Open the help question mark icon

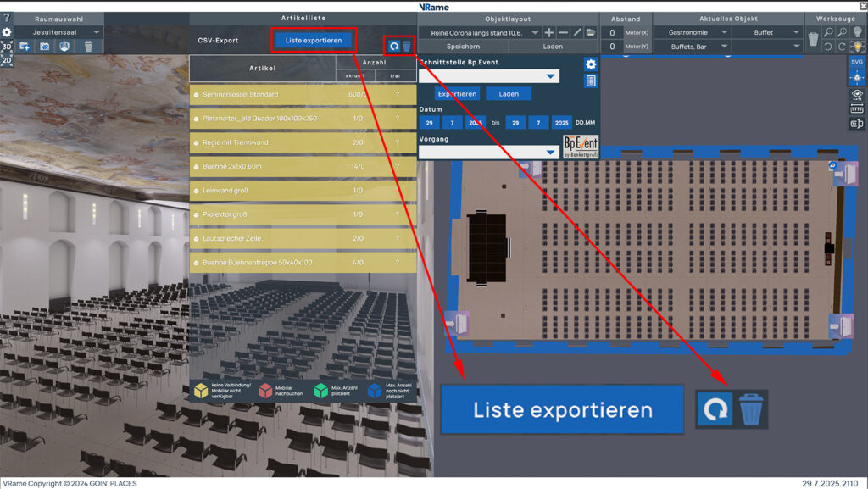(6, 19)
